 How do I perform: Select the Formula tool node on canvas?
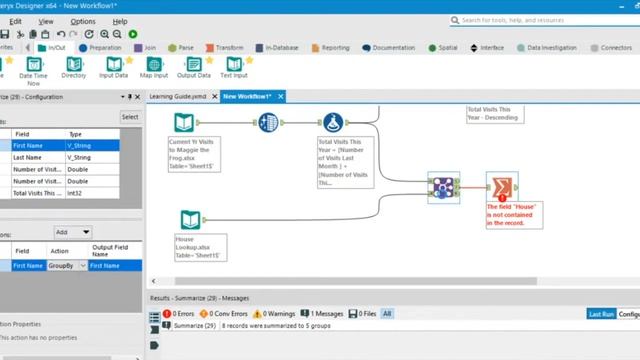(333, 122)
